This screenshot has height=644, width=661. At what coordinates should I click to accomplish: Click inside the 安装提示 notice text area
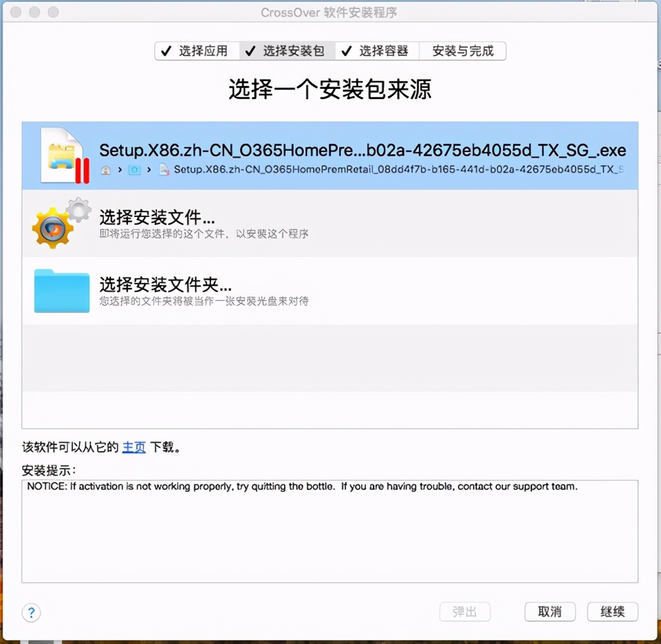click(329, 532)
